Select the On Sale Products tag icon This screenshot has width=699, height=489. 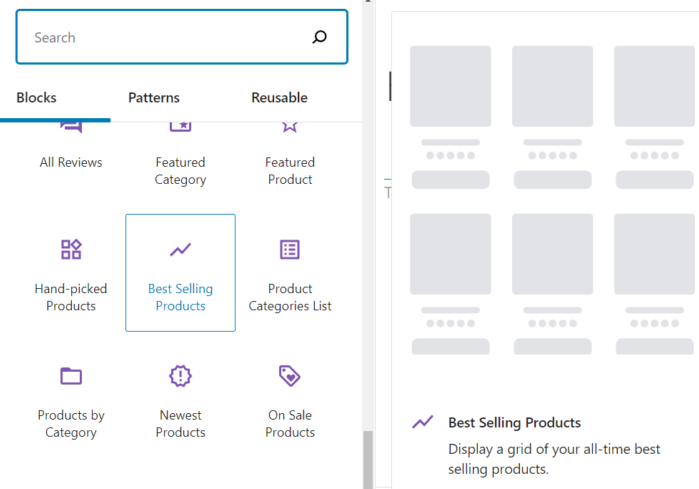pyautogui.click(x=290, y=376)
